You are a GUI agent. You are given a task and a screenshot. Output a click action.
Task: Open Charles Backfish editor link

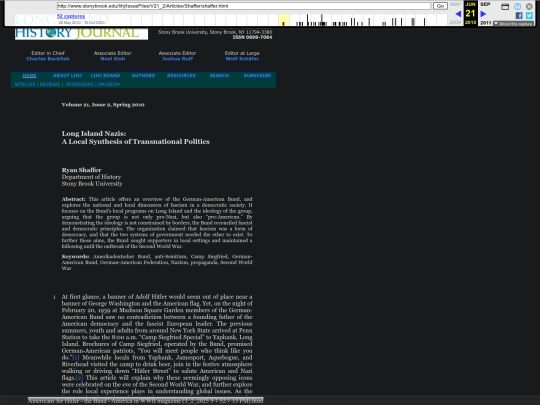tap(48, 59)
